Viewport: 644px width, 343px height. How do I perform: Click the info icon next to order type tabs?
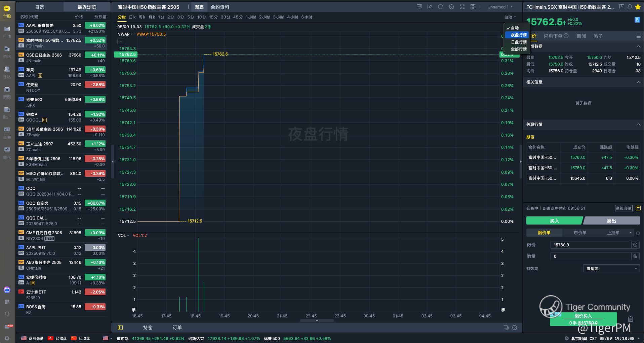(638, 233)
